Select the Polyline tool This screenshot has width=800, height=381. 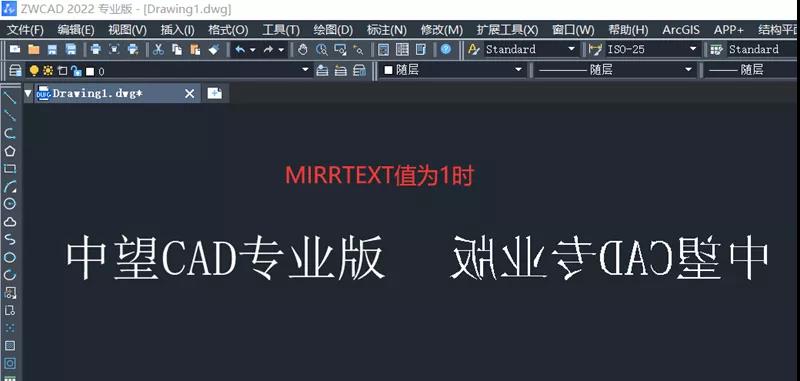[10, 134]
